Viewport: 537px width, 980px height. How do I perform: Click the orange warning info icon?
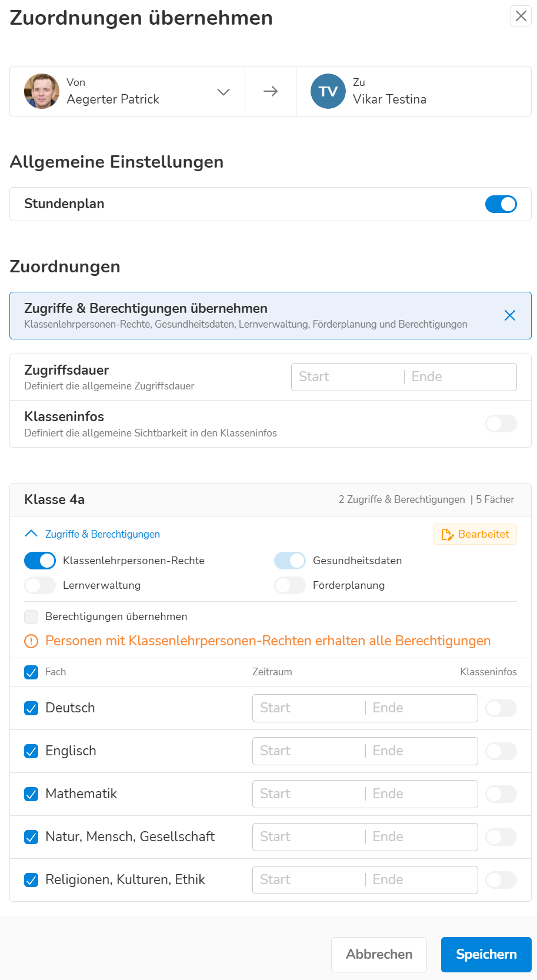(x=31, y=641)
